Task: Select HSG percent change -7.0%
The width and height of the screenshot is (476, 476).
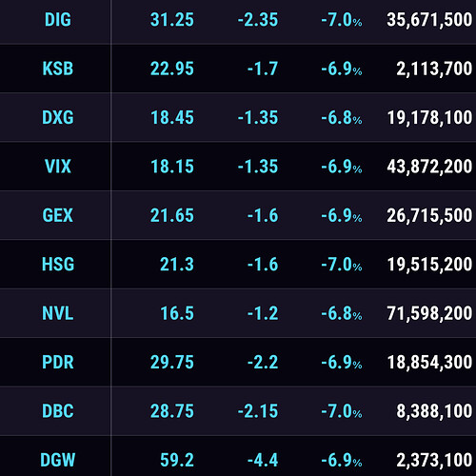Action: [342, 264]
